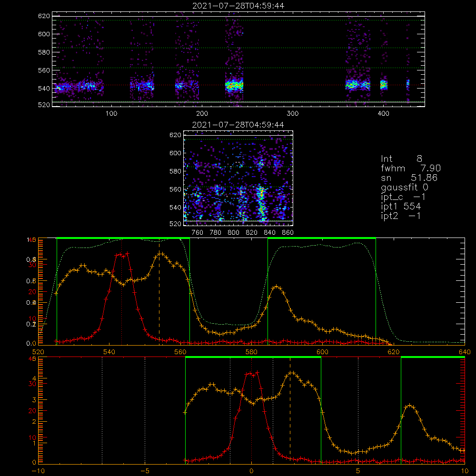
Task: Click the 520 x-axis label of the profile plot
Action: click(x=38, y=352)
